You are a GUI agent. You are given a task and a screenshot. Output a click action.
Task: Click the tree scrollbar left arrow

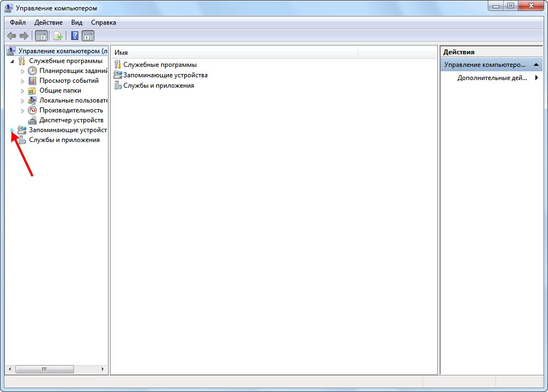10,369
